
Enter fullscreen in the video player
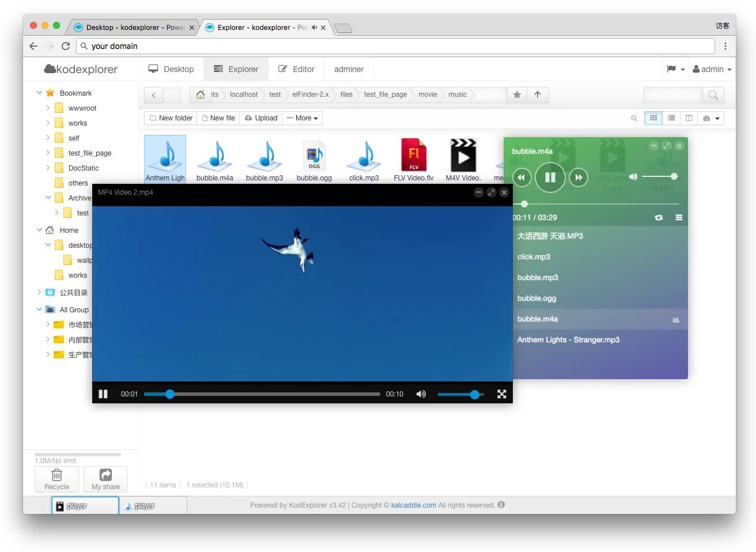tap(502, 394)
